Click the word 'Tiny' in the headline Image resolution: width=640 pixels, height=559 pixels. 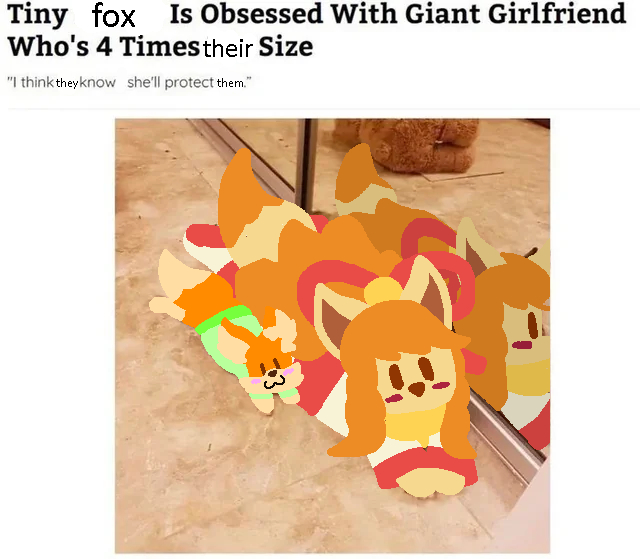[38, 16]
